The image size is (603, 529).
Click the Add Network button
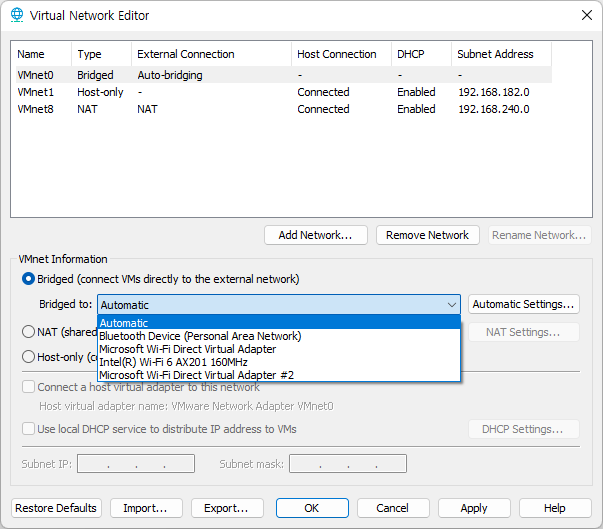[x=316, y=235]
